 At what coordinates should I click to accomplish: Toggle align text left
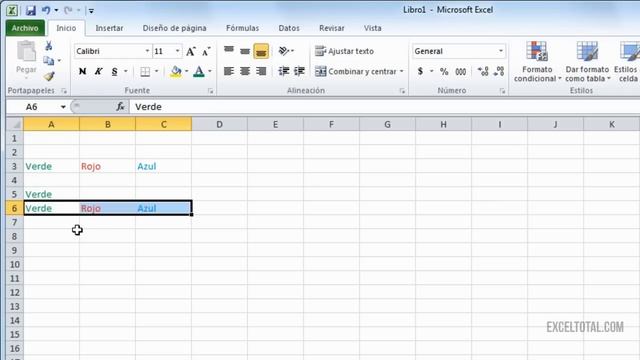(229, 71)
